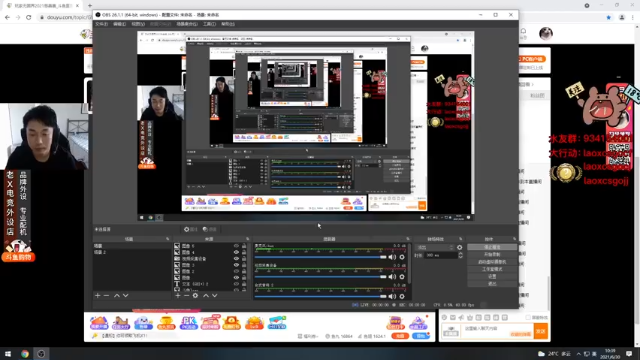Reload the Douyu page in Chrome
Image resolution: width=640 pixels, height=360 pixels.
pos(29,18)
